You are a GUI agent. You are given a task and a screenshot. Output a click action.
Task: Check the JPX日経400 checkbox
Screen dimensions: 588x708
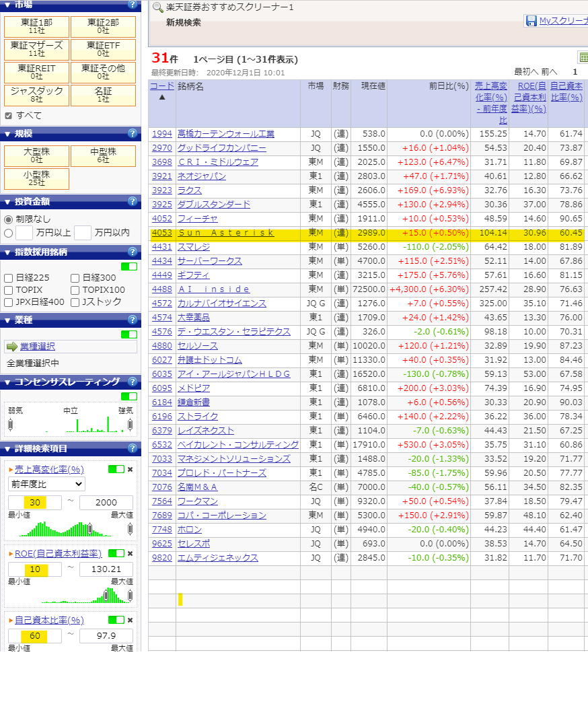(x=8, y=302)
